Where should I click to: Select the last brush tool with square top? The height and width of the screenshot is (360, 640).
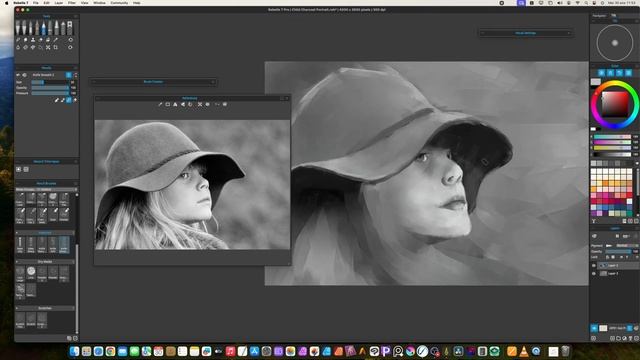(70, 27)
